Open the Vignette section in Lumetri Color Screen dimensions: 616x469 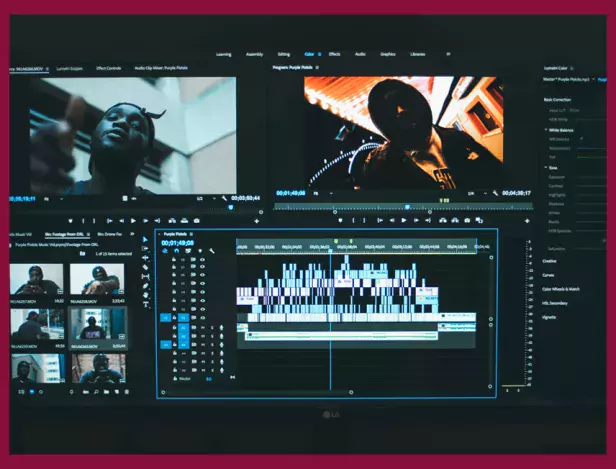coord(549,317)
